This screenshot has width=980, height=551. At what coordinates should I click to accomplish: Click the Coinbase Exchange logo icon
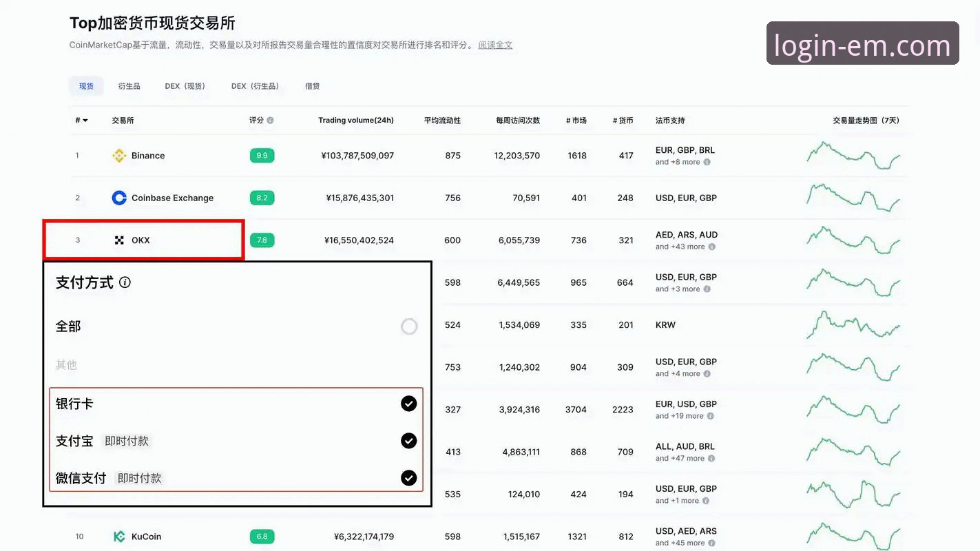(119, 198)
